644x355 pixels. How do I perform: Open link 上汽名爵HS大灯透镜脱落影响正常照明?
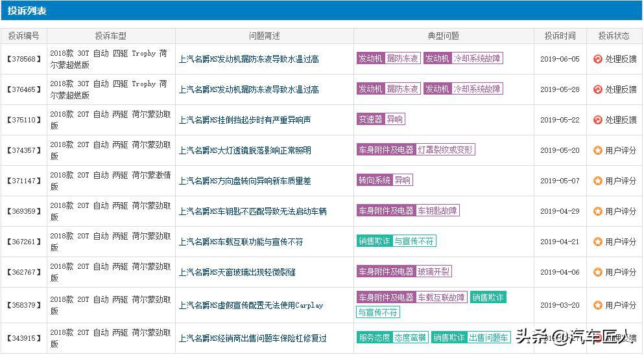(x=244, y=151)
